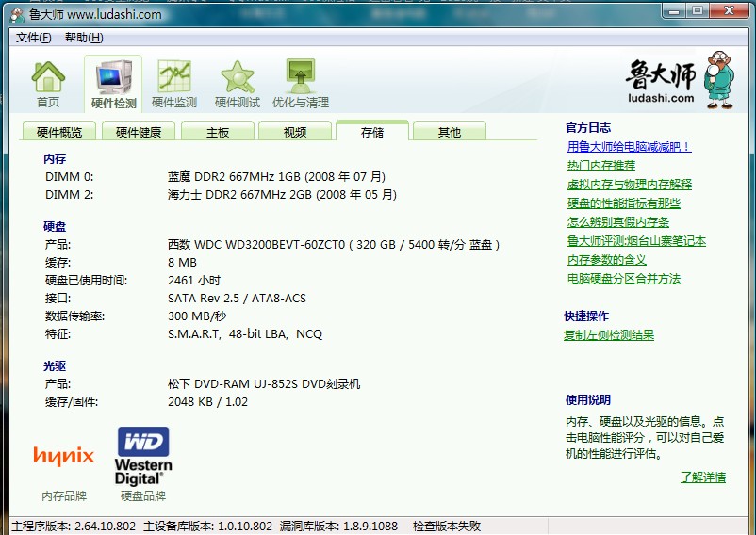
Task: Maximize the 鲁大师 window
Action: coord(698,11)
